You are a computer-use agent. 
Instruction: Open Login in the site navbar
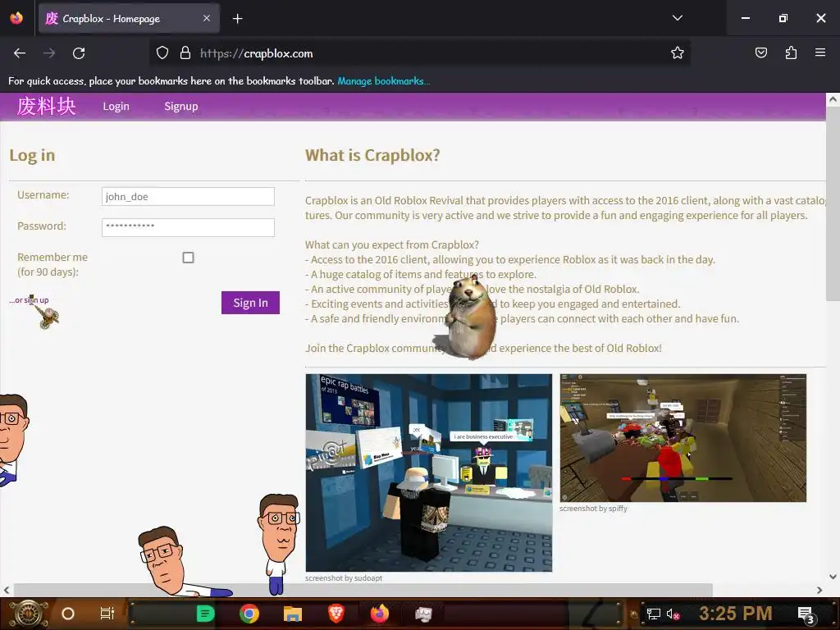pyautogui.click(x=116, y=106)
